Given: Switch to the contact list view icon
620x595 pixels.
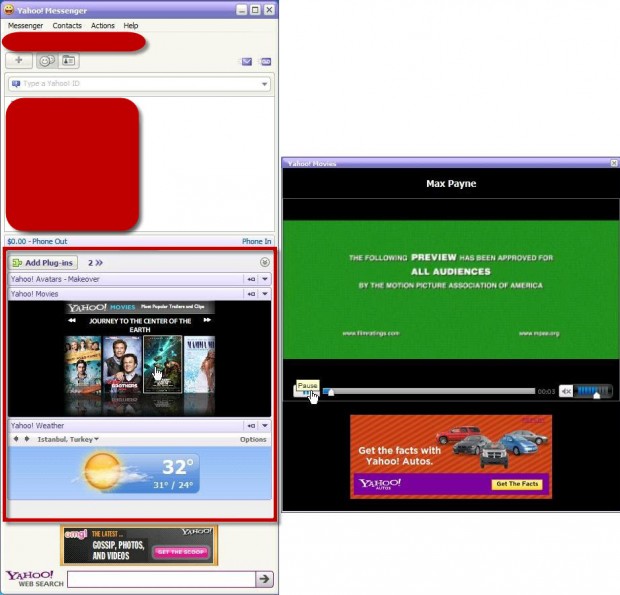Looking at the screenshot, I should (x=47, y=61).
